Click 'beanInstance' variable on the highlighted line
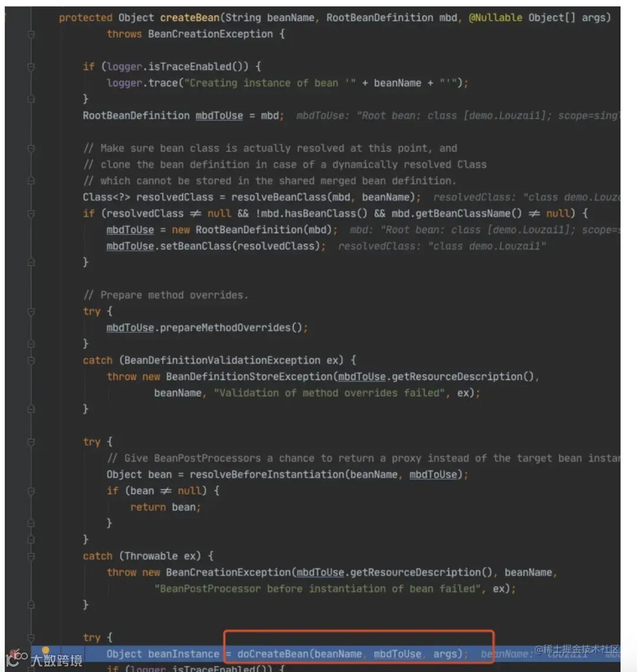This screenshot has width=637, height=672. [183, 654]
